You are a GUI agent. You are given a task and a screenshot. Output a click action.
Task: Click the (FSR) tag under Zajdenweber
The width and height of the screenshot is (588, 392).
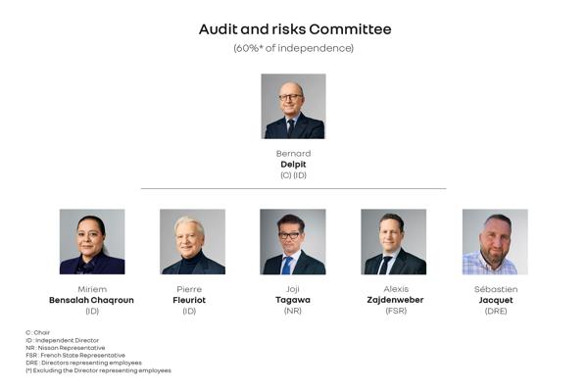click(396, 311)
